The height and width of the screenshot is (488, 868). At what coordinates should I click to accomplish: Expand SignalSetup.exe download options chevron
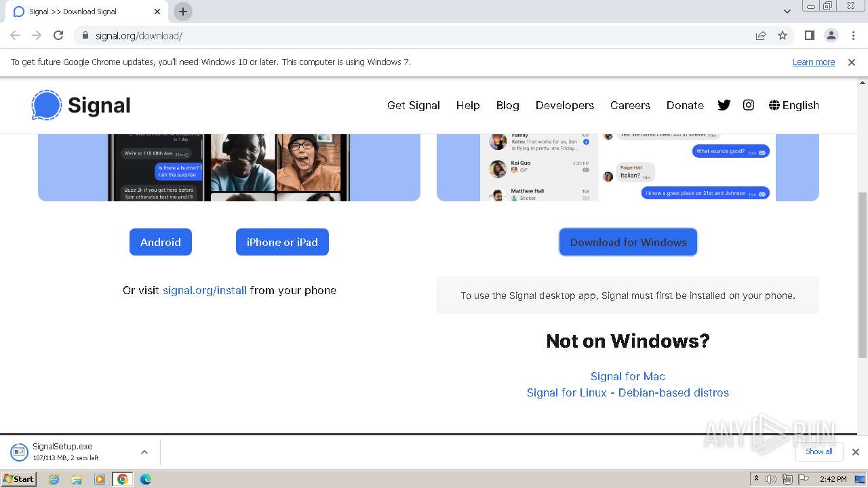[144, 452]
